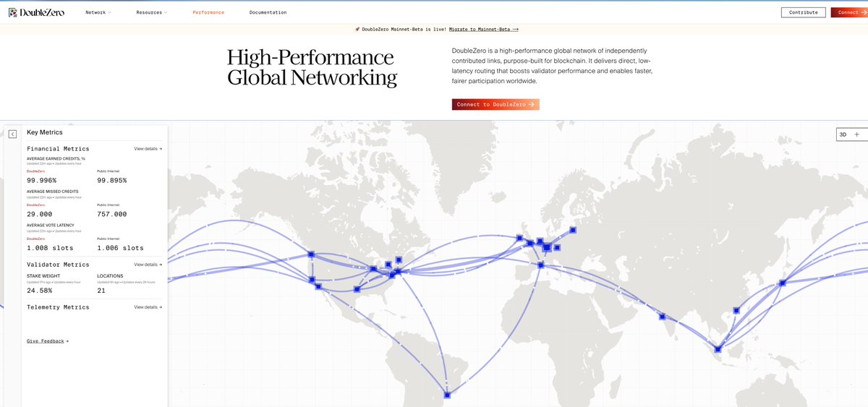Select the northeastern-most node in Europe
The image size is (868, 407).
click(x=573, y=230)
